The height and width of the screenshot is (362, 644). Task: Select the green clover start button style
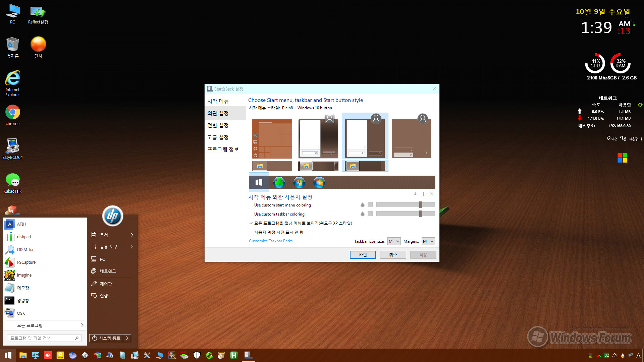click(279, 182)
